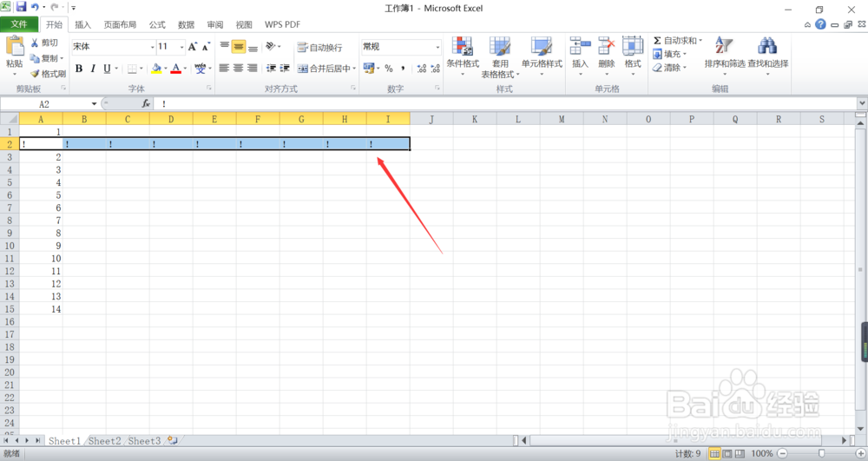Decrease font size with small A

(x=206, y=47)
